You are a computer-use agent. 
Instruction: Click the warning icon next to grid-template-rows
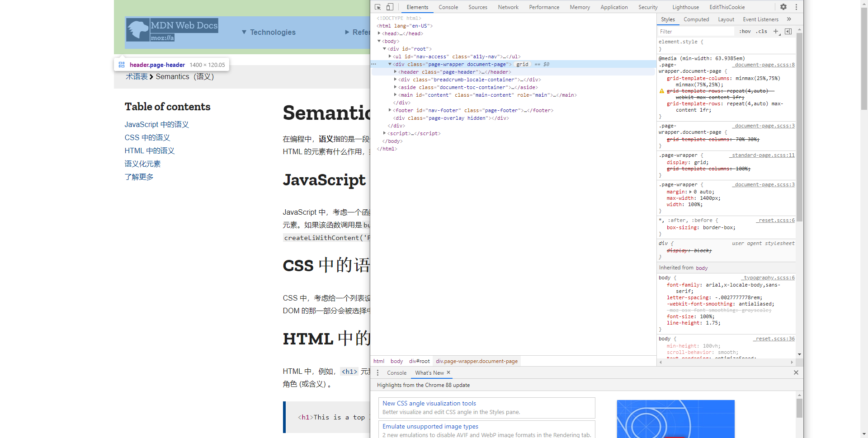(662, 91)
